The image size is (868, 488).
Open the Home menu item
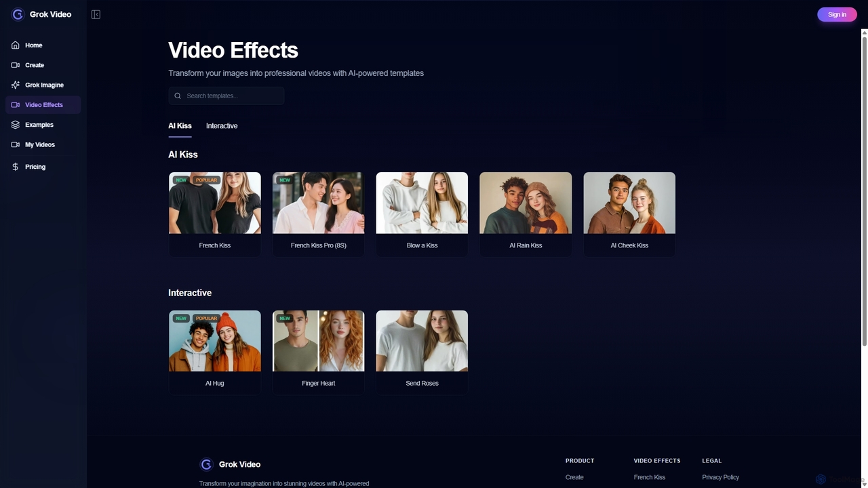pos(43,45)
